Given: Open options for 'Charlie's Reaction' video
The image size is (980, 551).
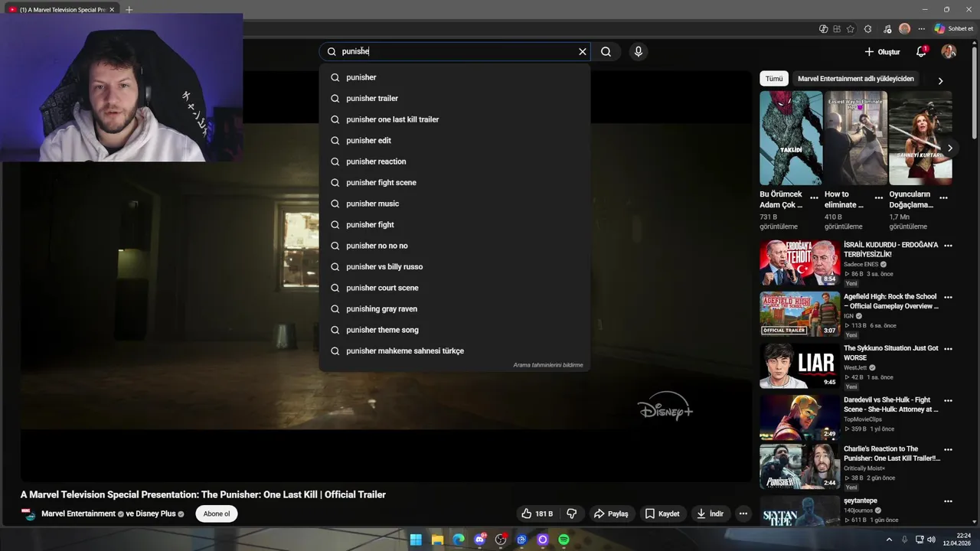Looking at the screenshot, I should click(948, 450).
